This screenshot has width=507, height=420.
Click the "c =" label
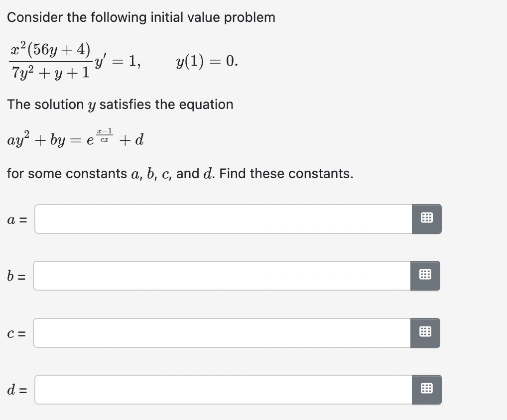(x=16, y=333)
